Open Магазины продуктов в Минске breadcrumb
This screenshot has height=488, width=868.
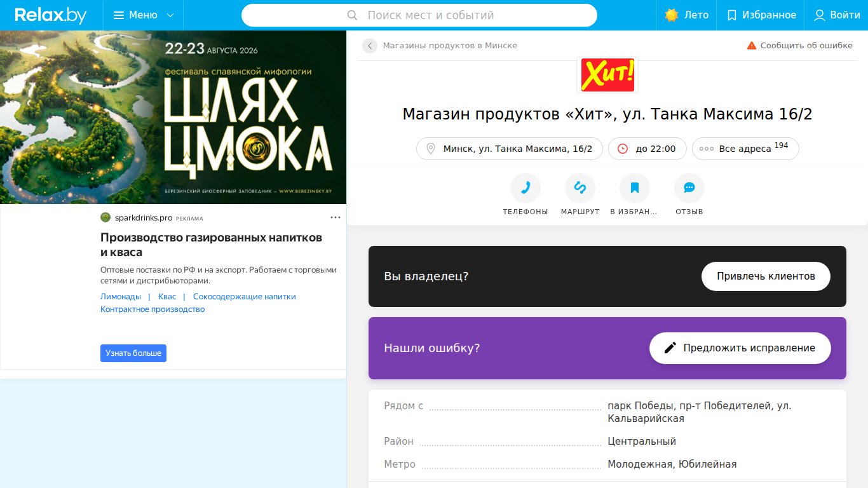point(450,46)
